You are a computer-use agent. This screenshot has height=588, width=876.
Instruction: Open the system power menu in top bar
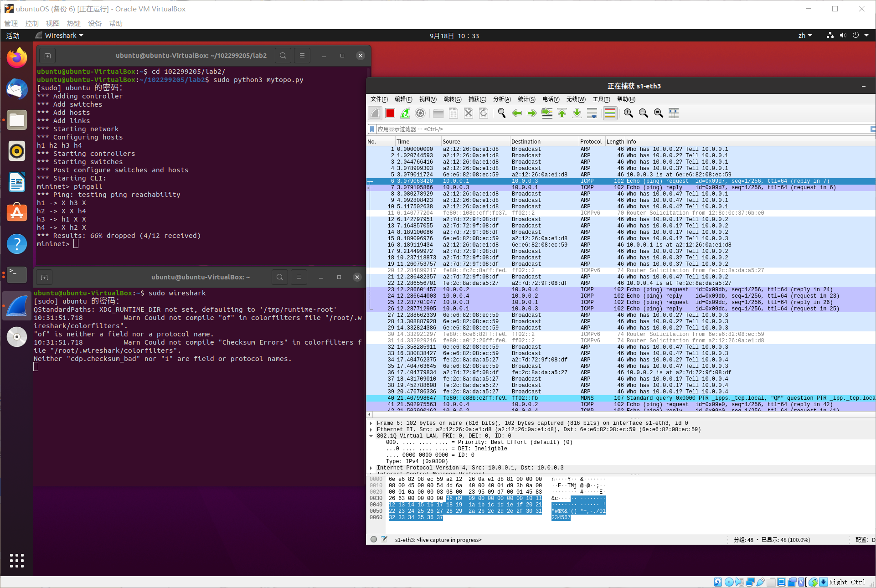point(860,36)
